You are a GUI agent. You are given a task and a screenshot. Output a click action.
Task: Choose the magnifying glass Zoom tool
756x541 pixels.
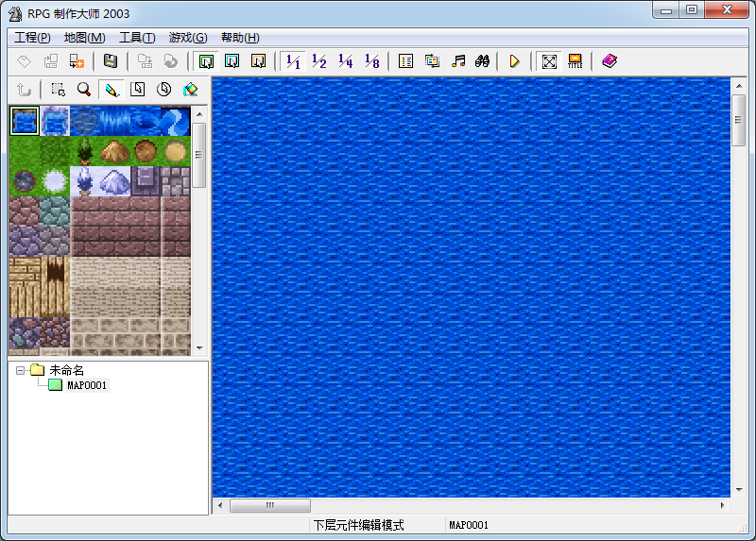[x=84, y=90]
